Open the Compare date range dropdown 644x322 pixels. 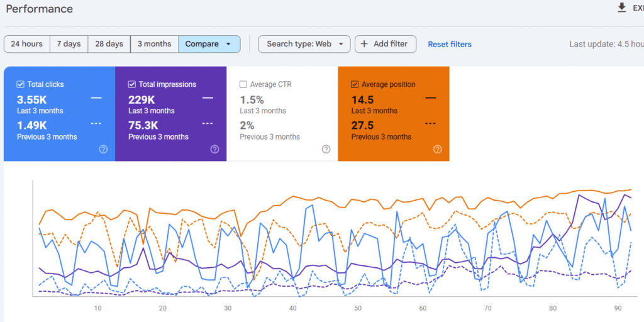click(209, 44)
